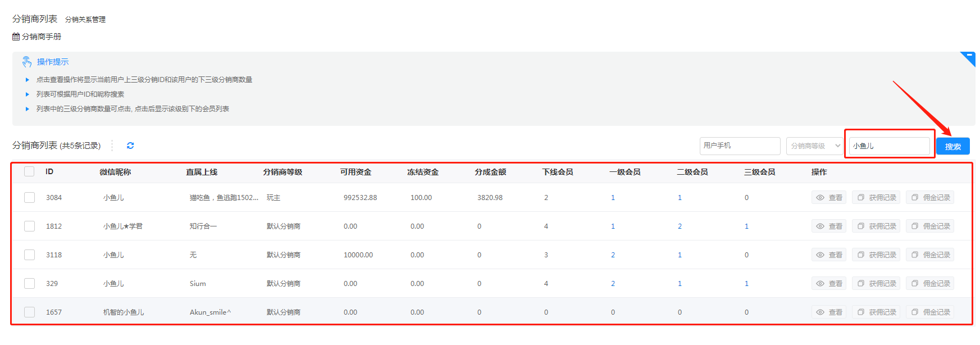Open 佣金记录 for row 1812

[x=930, y=226]
